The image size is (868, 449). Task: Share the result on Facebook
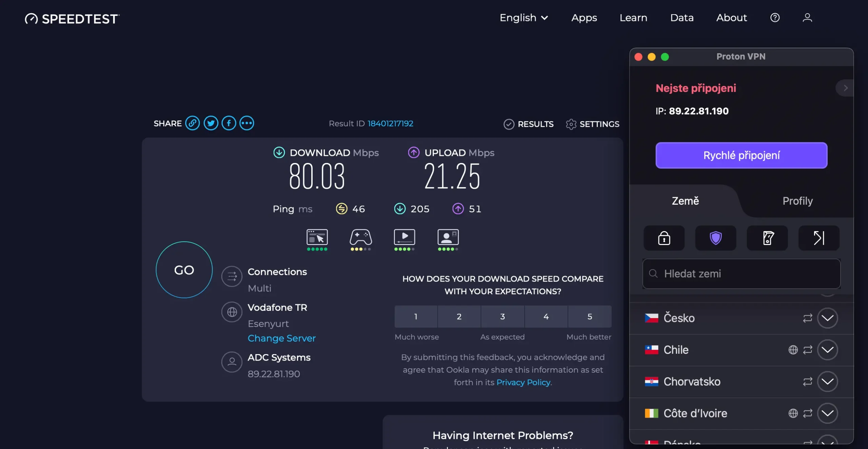coord(229,123)
